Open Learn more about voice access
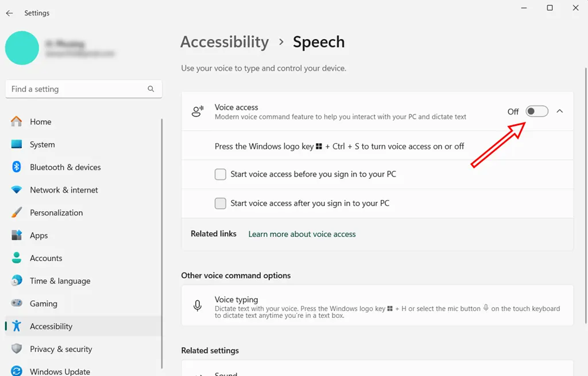This screenshot has height=376, width=588. click(301, 234)
